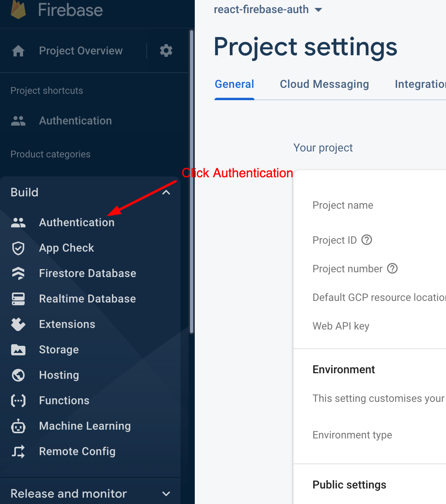Viewport: 446px width, 504px height.
Task: Open Firestore Database page
Action: coord(87,273)
